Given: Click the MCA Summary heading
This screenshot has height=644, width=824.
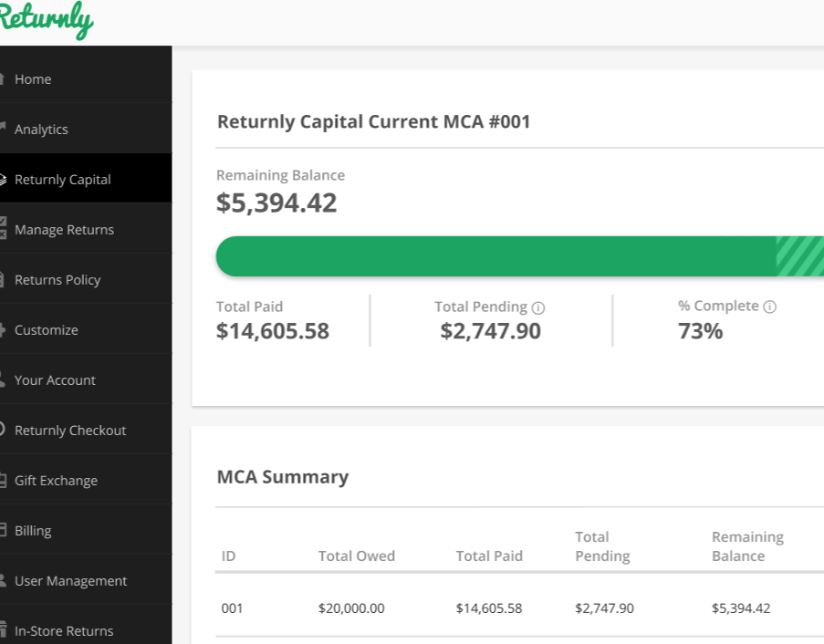Looking at the screenshot, I should coord(283,477).
